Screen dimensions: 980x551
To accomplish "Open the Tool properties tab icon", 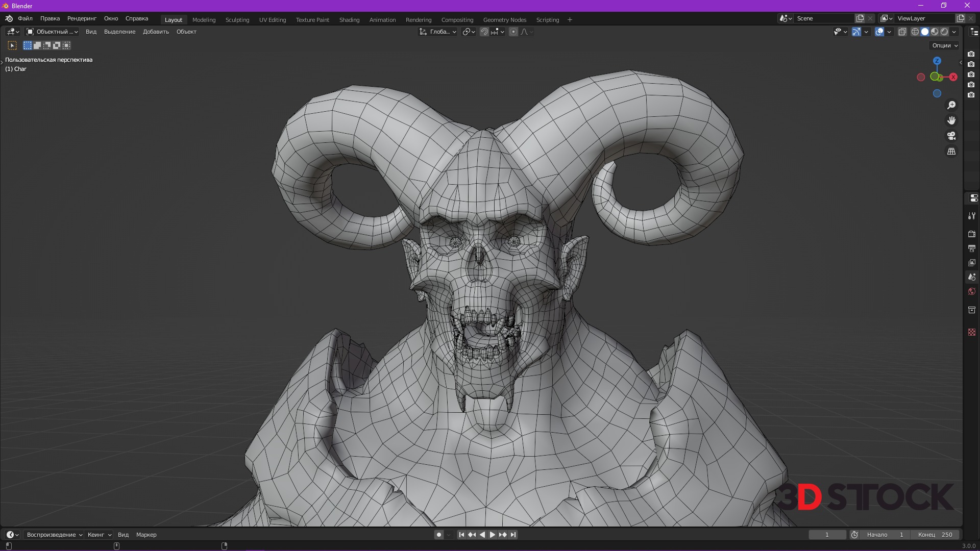I will (972, 216).
